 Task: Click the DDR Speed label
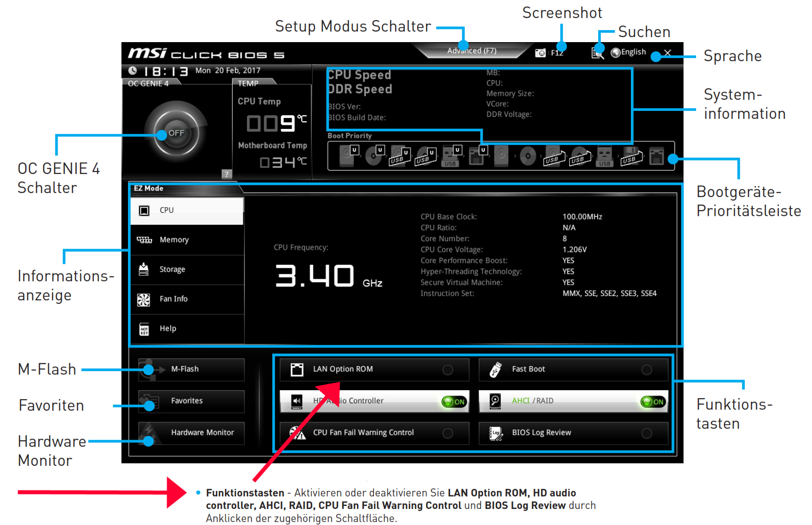pos(360,89)
